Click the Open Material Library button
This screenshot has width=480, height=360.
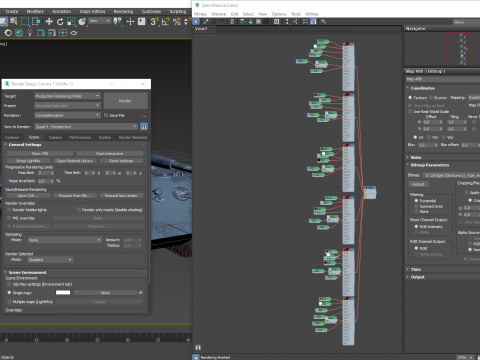75,161
